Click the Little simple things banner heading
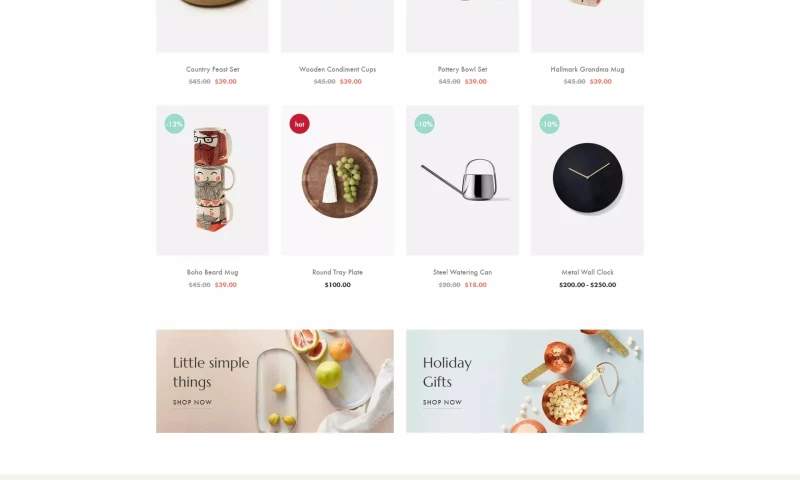The height and width of the screenshot is (480, 800). 211,372
